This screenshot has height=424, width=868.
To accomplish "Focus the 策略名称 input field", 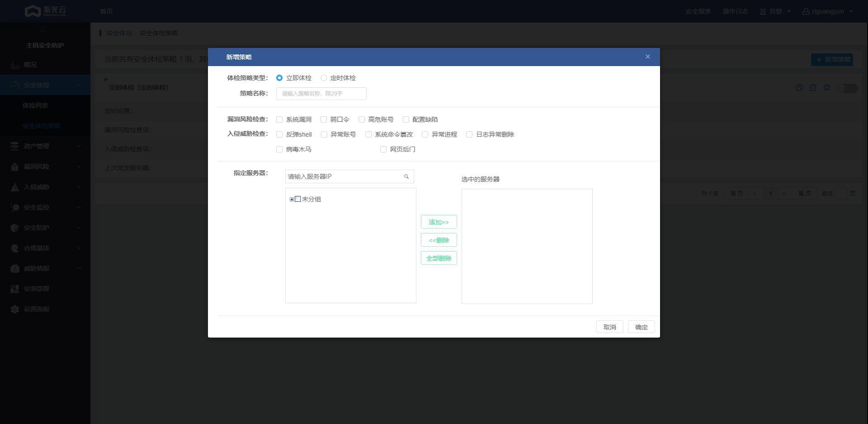I will [321, 94].
